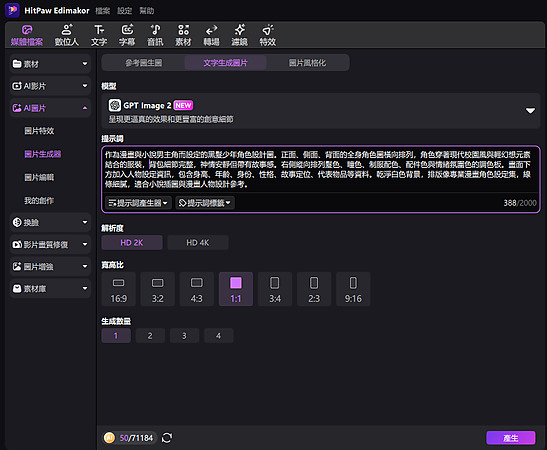547x450 pixels.
Task: Set generation count to 2
Action: click(x=150, y=336)
